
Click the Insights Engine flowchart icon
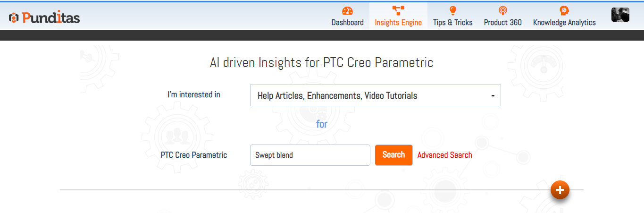click(x=398, y=11)
